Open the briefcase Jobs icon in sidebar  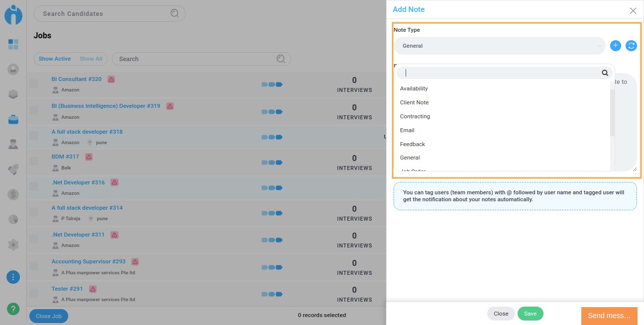click(13, 119)
